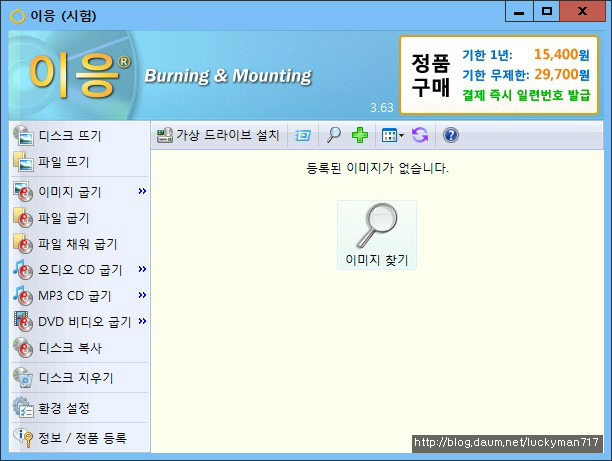612x461 pixels.
Task: Open 정보 / 정품 등록 entry
Action: 79,438
